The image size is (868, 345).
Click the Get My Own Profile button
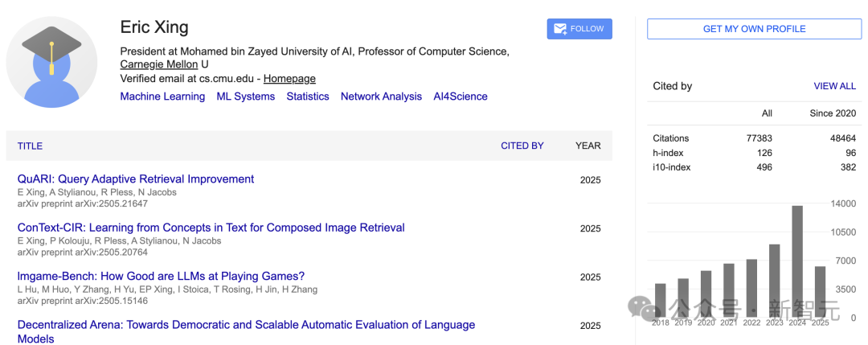click(754, 29)
